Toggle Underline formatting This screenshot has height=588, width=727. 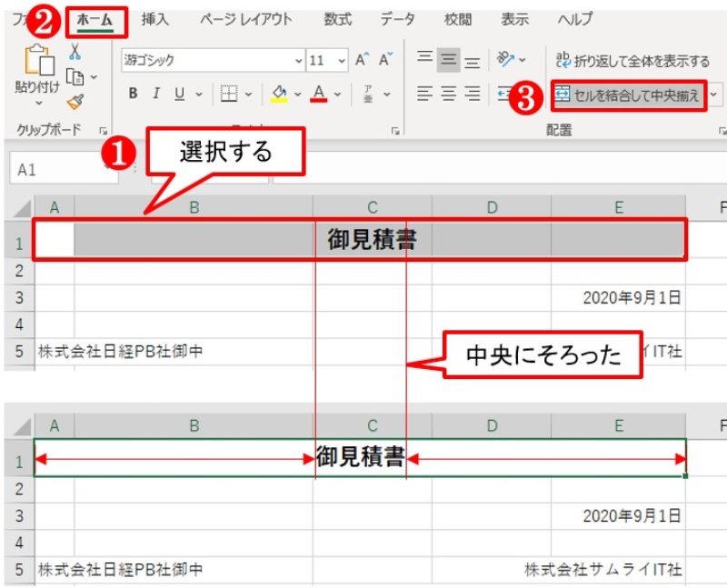(178, 94)
